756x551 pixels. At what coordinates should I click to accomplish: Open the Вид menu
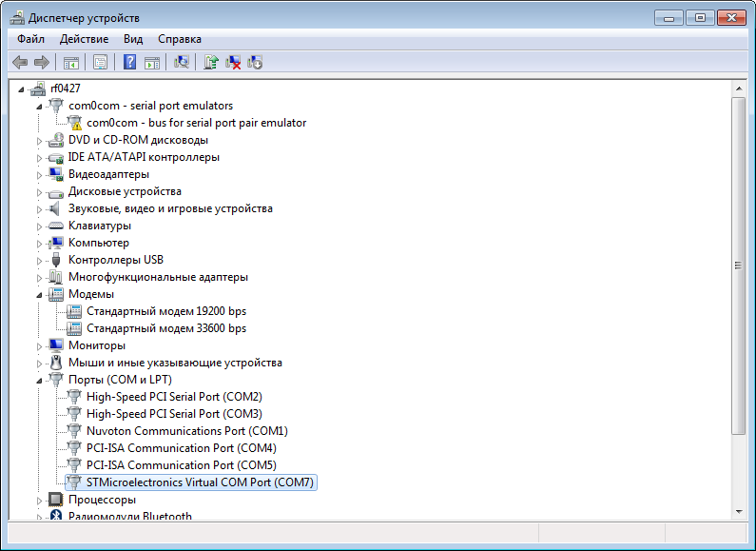pos(133,39)
